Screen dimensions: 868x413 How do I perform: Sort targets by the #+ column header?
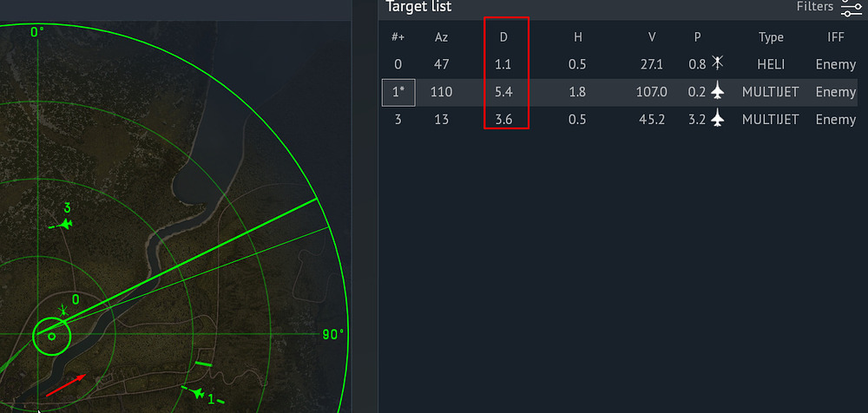[398, 37]
